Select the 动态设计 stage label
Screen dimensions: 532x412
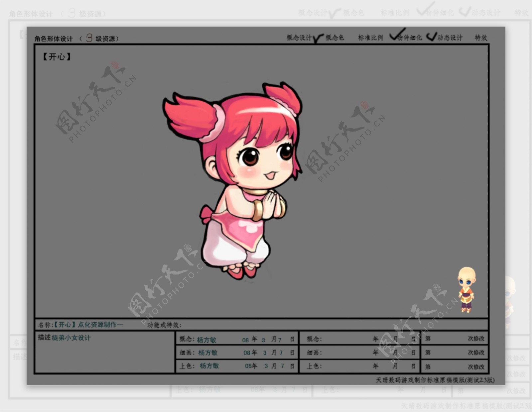[450, 38]
